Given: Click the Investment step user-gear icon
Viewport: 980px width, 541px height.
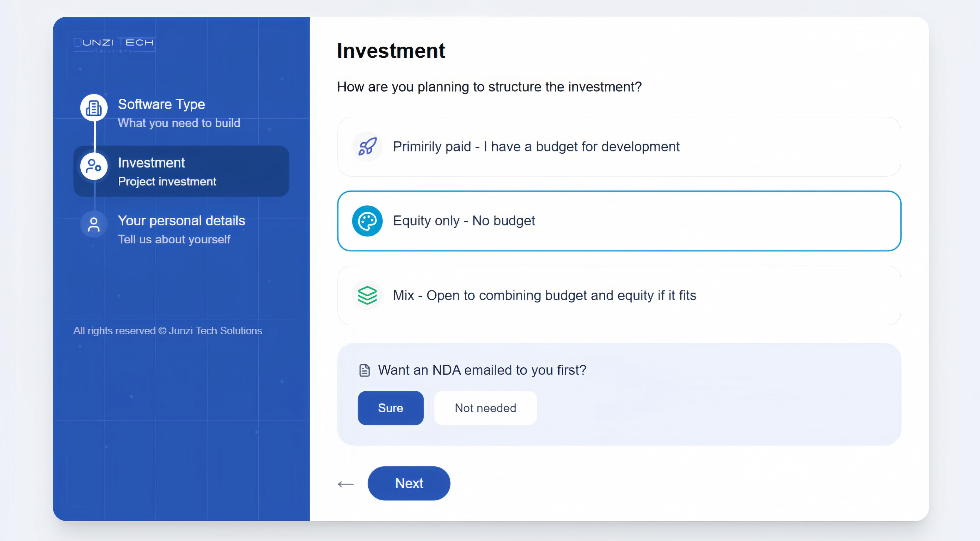Looking at the screenshot, I should (x=94, y=166).
